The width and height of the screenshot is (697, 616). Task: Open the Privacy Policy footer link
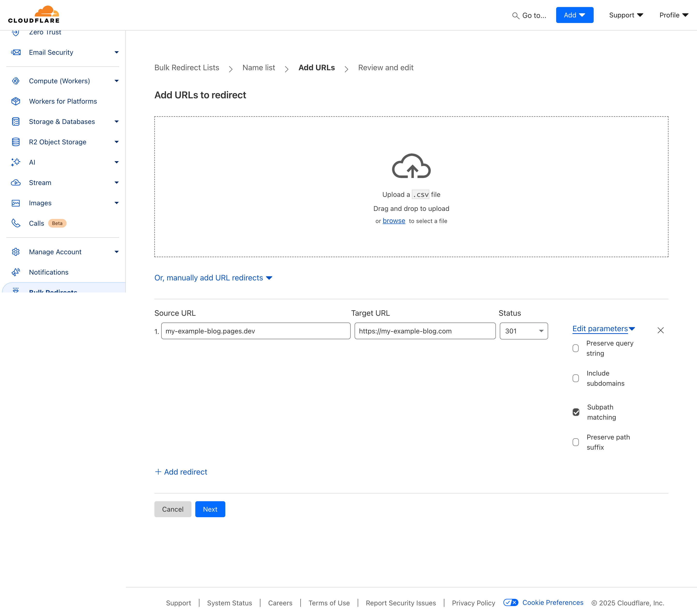tap(473, 603)
